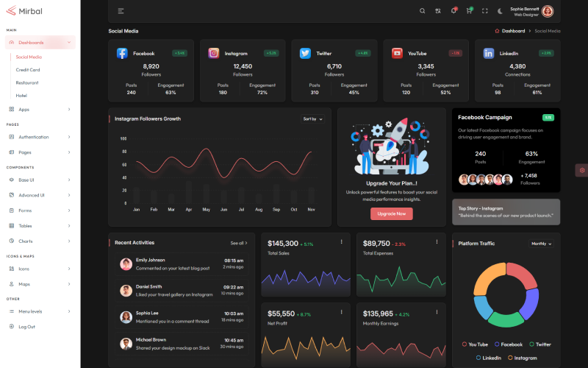
Task: Enter fullscreen mode via header icon
Action: 485,11
